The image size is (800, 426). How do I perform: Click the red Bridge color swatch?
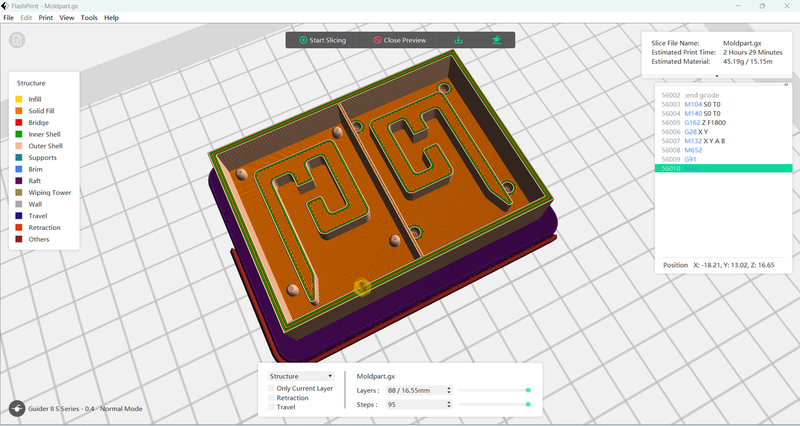point(19,122)
